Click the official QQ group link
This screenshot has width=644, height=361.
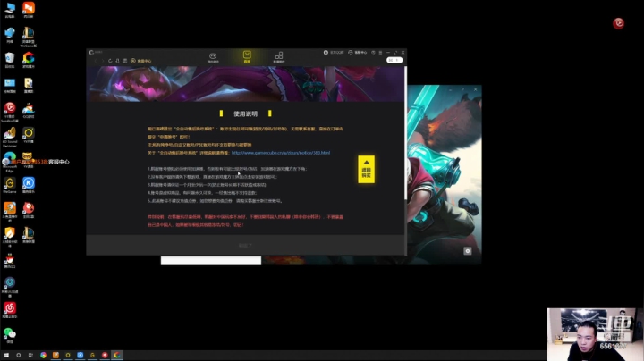pyautogui.click(x=334, y=53)
